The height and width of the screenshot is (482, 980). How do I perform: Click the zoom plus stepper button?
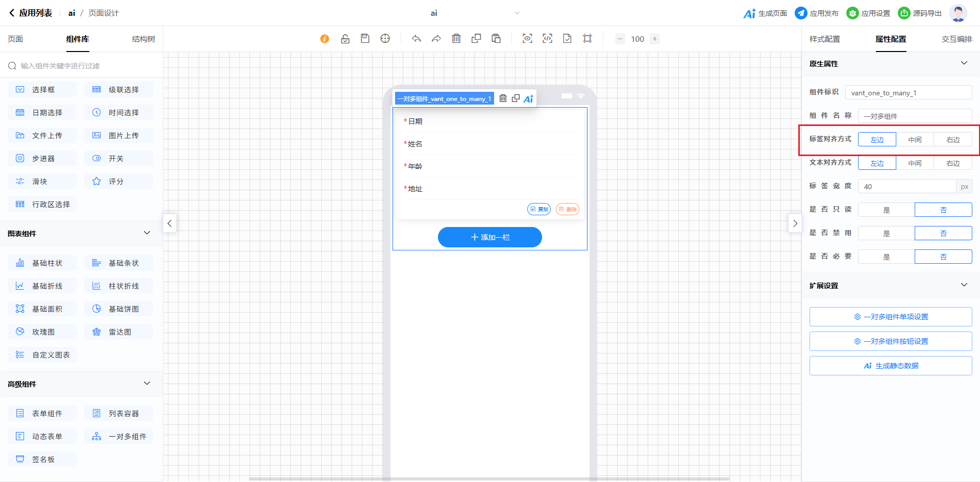tap(655, 39)
